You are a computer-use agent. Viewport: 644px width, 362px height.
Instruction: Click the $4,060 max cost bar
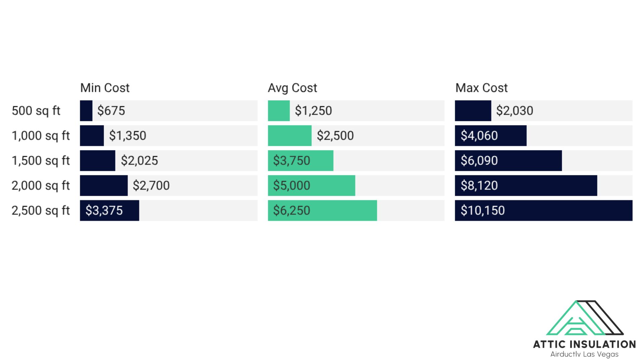[490, 136]
